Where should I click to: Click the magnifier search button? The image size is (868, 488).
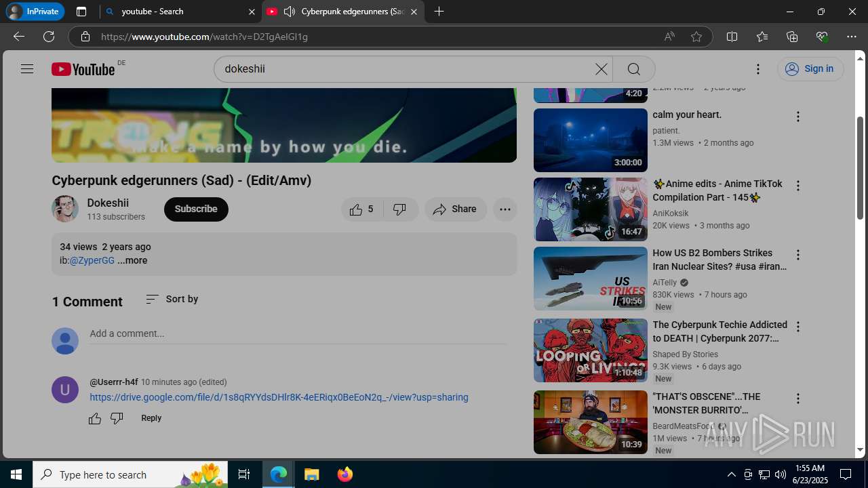(x=633, y=69)
